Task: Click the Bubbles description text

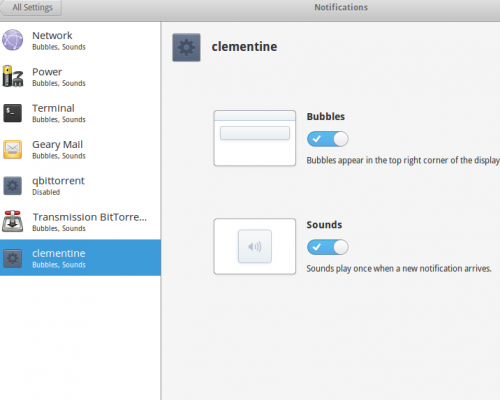Action: [403, 160]
